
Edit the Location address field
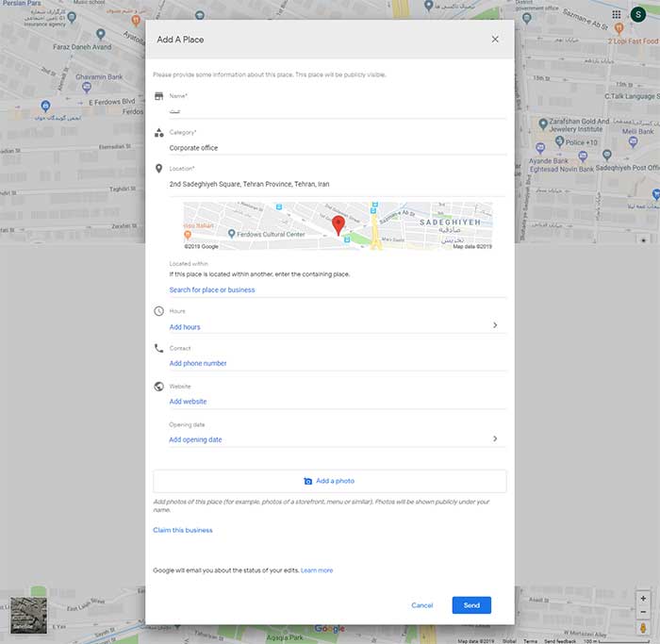338,184
